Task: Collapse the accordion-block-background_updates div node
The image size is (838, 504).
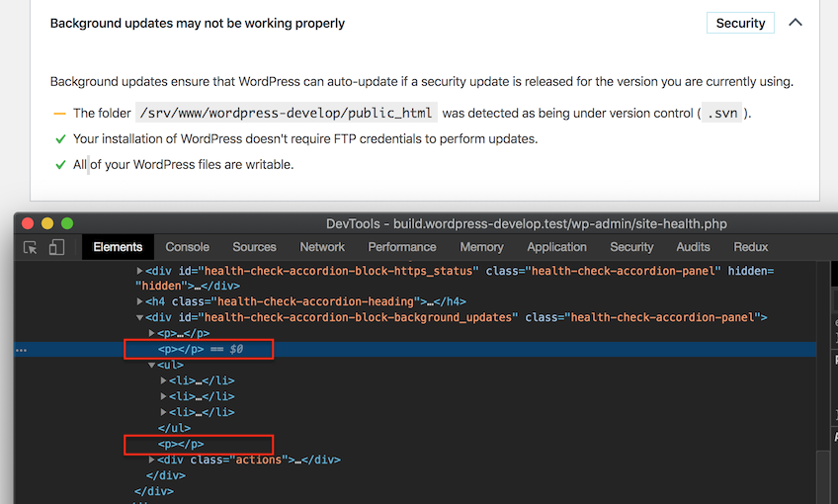Action: click(x=139, y=317)
